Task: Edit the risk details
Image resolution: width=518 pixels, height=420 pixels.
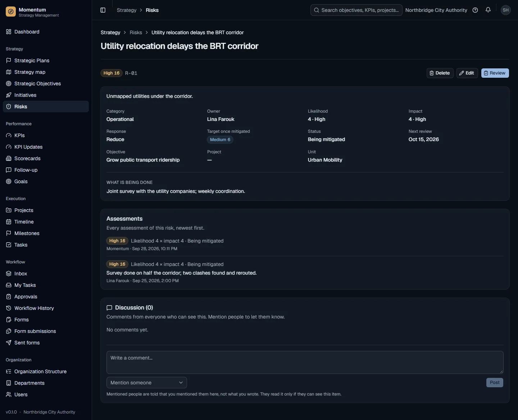Action: pos(467,73)
